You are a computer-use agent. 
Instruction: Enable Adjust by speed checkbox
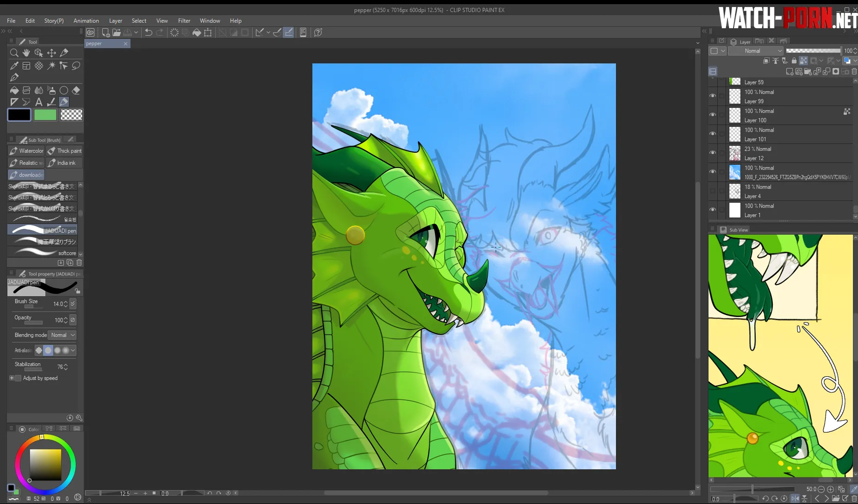tap(18, 378)
